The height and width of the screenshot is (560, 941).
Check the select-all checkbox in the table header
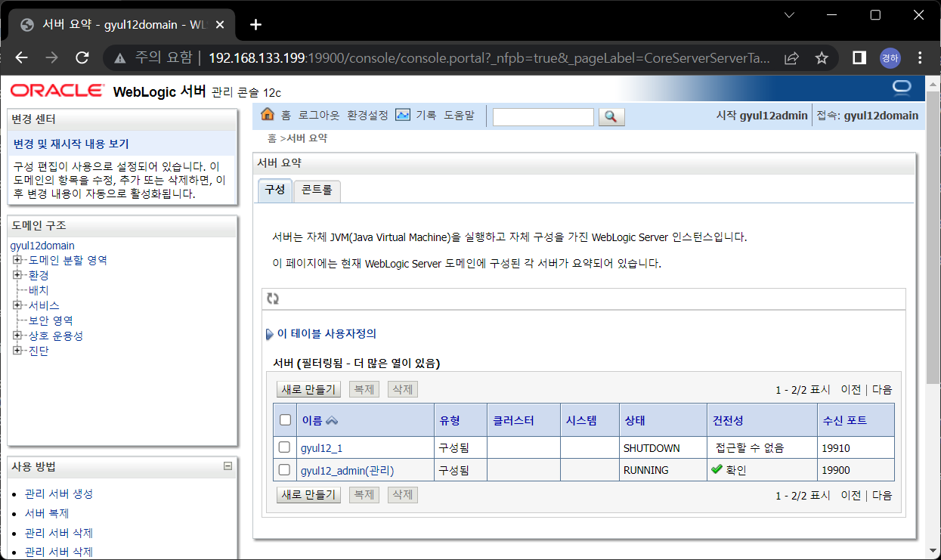(285, 419)
